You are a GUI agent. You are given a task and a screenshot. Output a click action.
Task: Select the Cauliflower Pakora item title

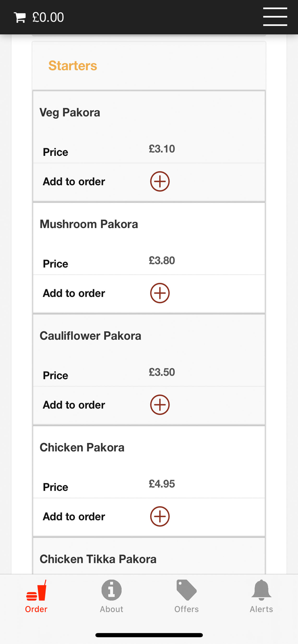(90, 336)
